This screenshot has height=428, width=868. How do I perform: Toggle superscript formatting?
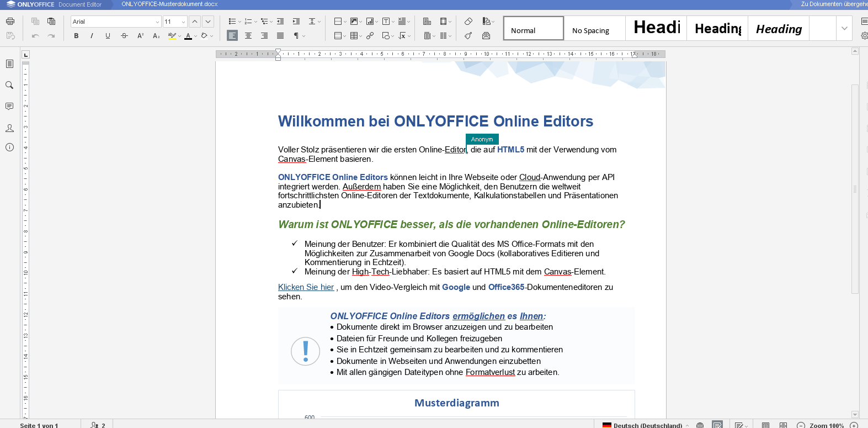[140, 36]
